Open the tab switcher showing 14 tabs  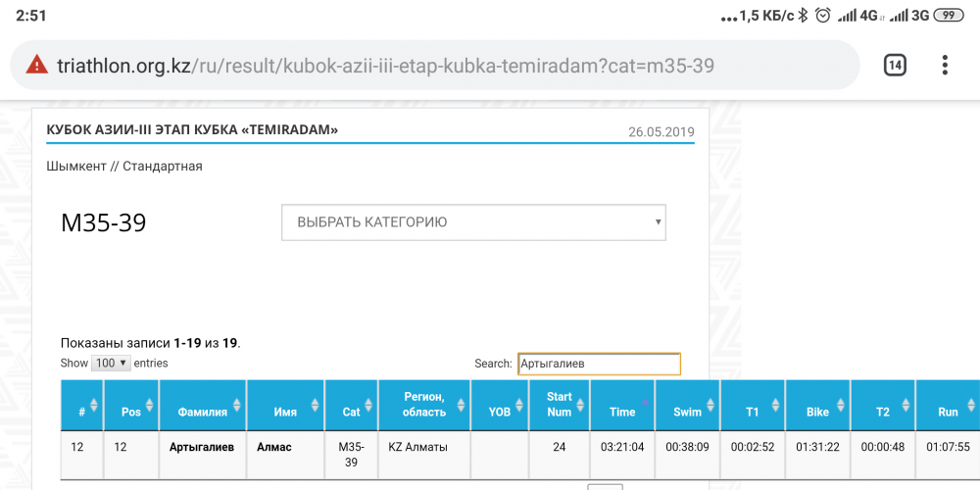(x=894, y=66)
